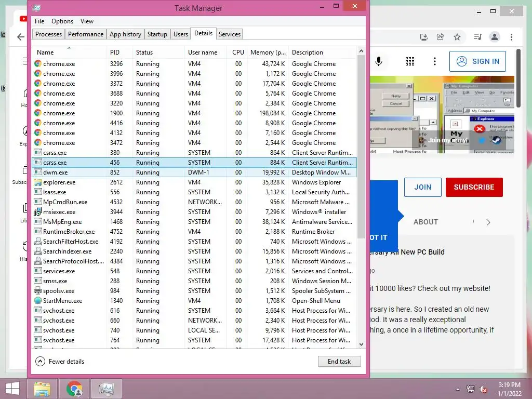532x399 pixels.
Task: Sort by Memory column header
Action: (x=268, y=52)
